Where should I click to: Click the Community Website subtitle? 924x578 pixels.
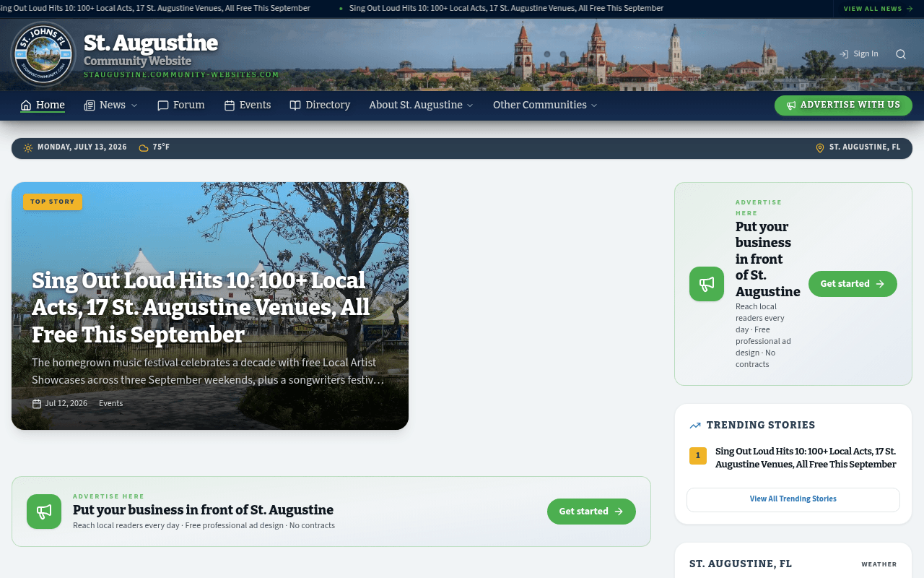(x=138, y=61)
